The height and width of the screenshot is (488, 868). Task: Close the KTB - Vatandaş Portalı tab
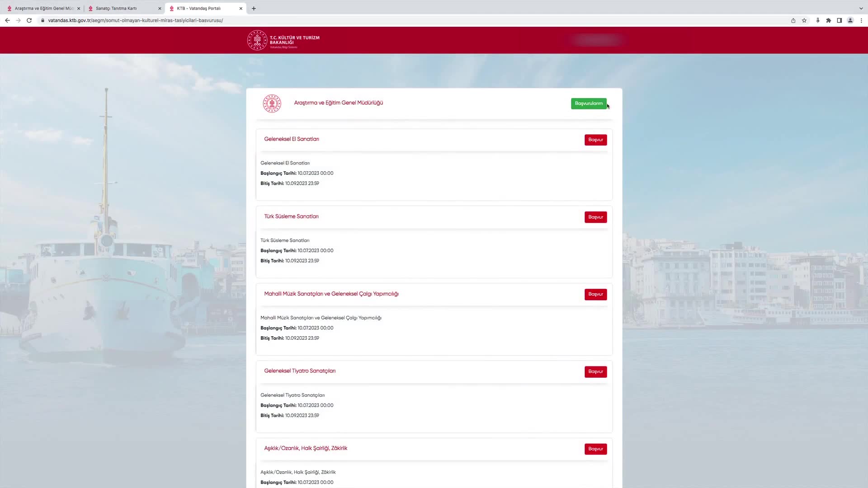coord(241,8)
